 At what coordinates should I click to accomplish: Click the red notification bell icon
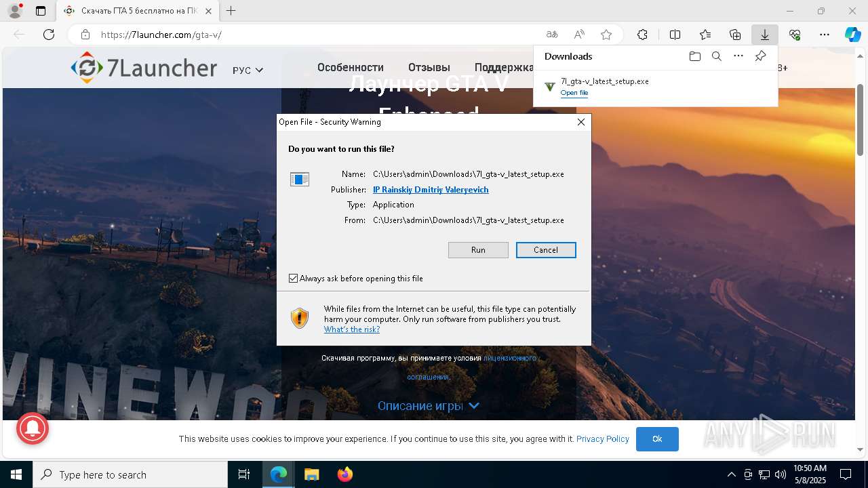click(x=33, y=428)
